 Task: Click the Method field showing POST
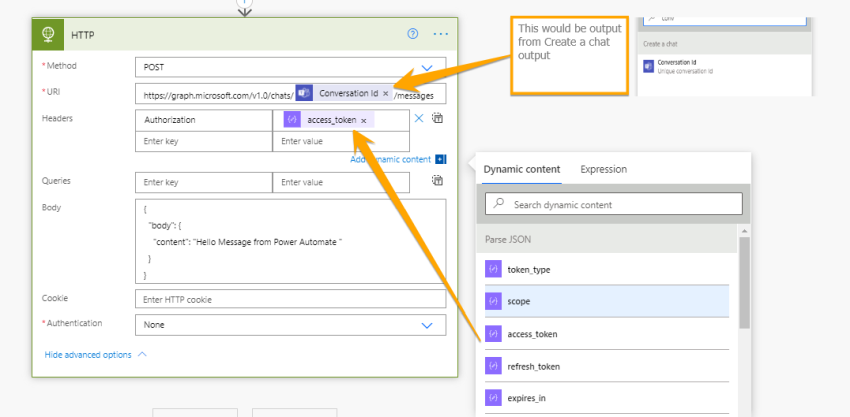291,68
